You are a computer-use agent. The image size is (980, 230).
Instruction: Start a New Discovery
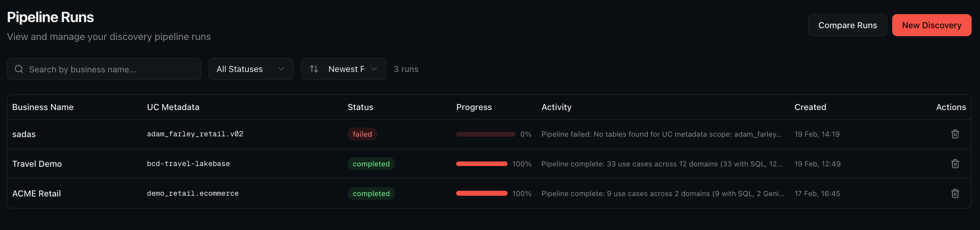pos(931,25)
